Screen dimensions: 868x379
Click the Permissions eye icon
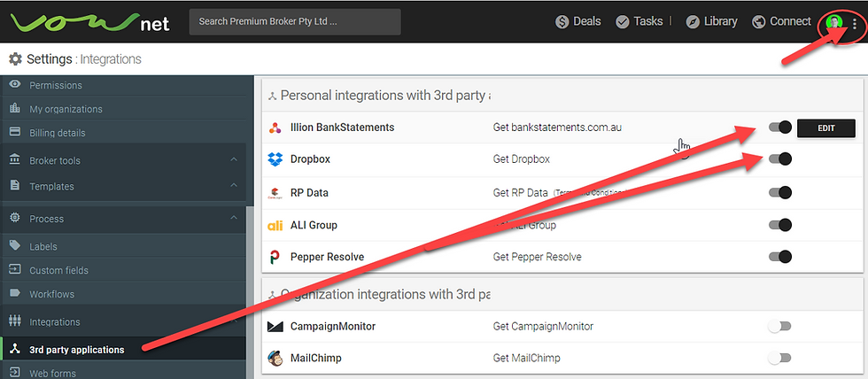pyautogui.click(x=15, y=84)
